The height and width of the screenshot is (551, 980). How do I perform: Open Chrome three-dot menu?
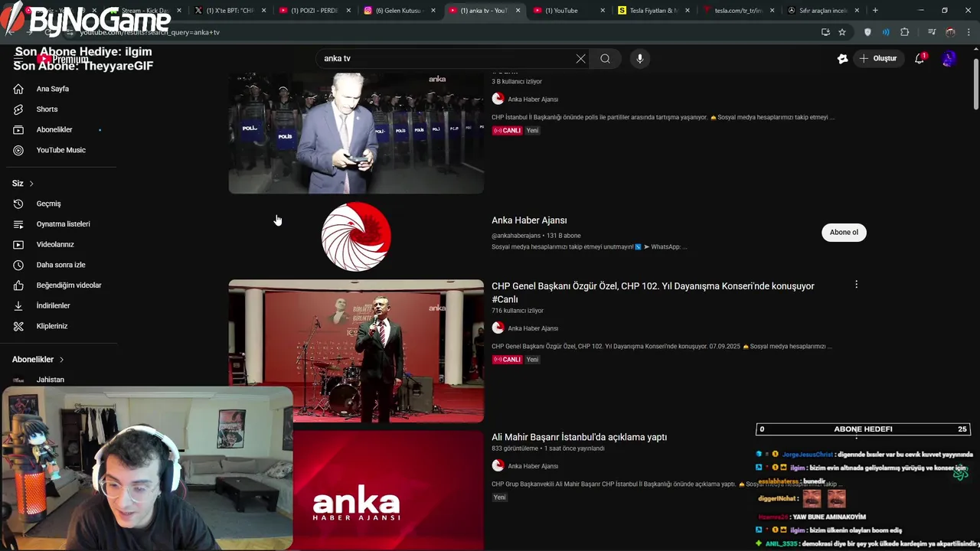coord(969,32)
